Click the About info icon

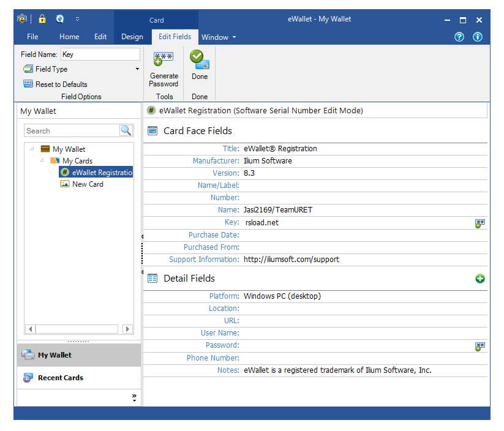point(477,37)
